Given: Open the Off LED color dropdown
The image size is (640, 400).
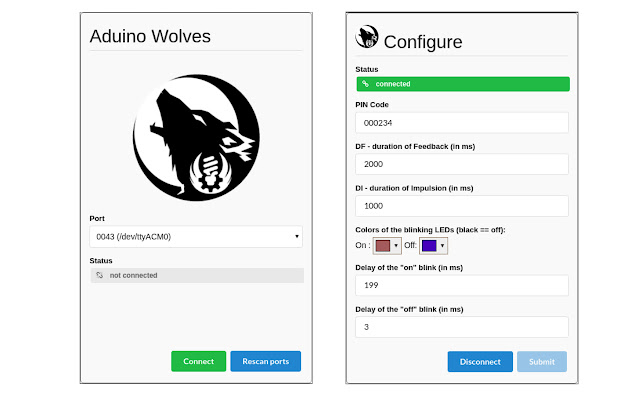Looking at the screenshot, I should 433,246.
